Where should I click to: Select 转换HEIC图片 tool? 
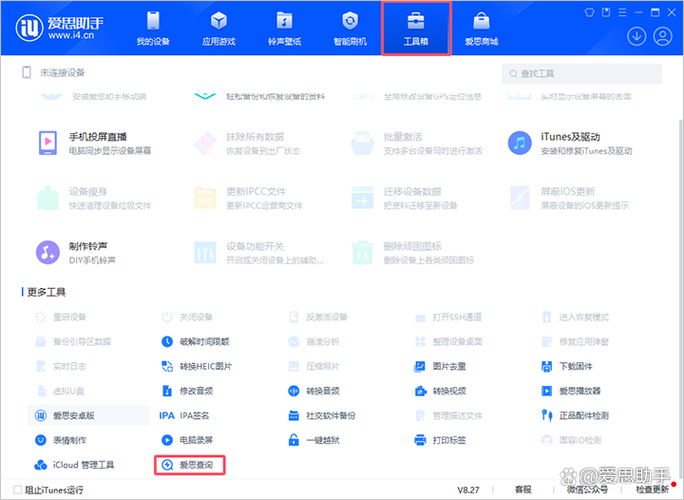coord(197,366)
